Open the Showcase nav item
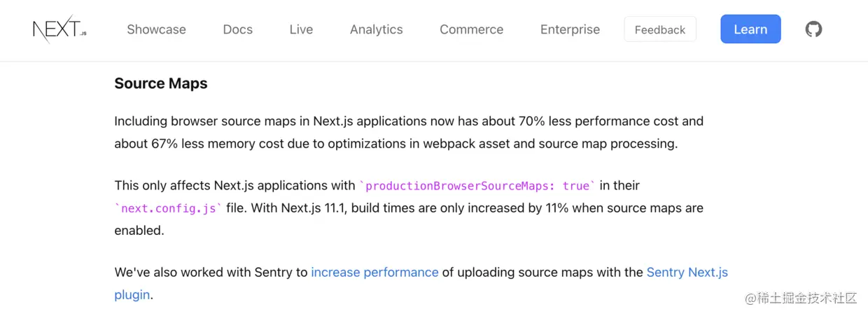 point(156,29)
